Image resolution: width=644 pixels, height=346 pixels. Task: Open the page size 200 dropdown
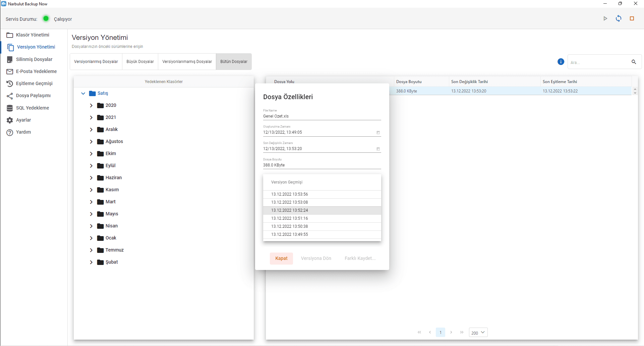coord(478,333)
